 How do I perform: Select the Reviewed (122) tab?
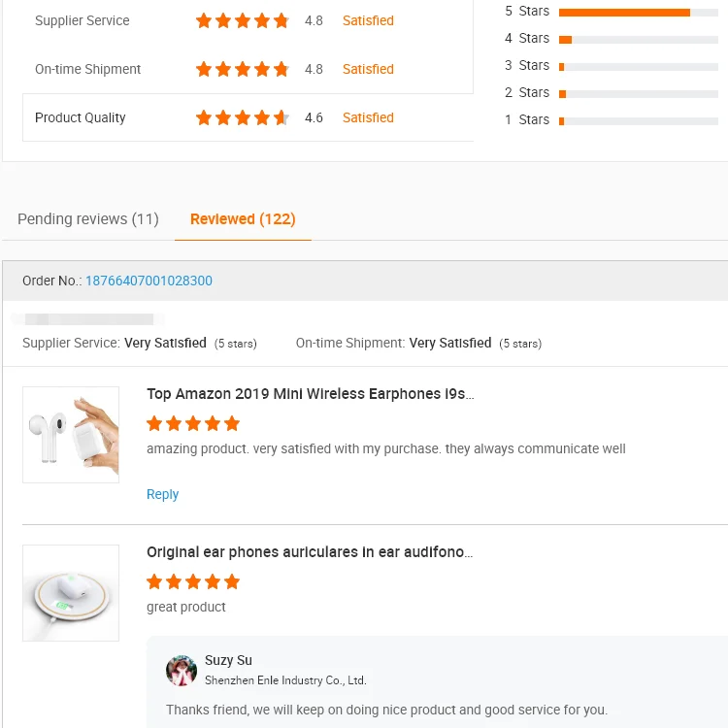(243, 218)
